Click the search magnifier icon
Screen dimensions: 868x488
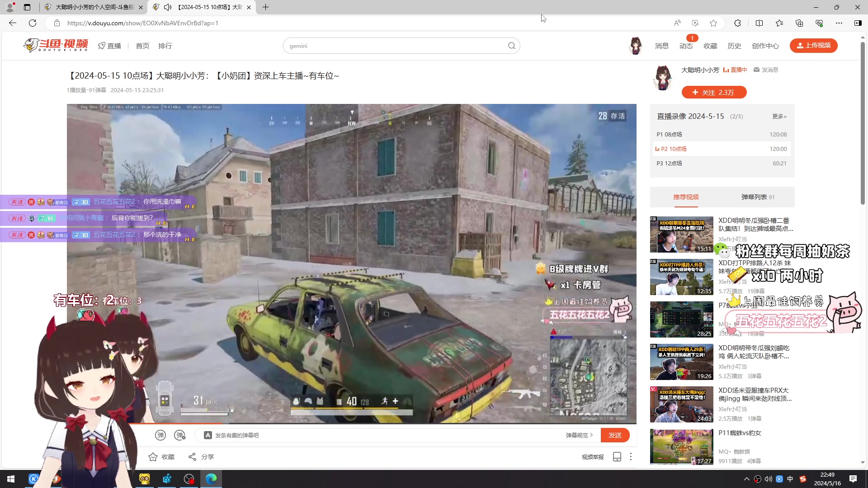click(512, 46)
